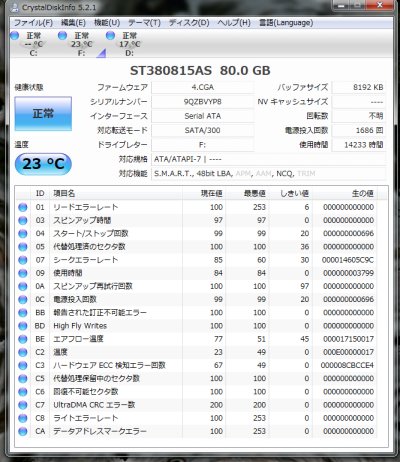Click raw value 000E00000017
This screenshot has height=462, width=400.
tap(348, 352)
